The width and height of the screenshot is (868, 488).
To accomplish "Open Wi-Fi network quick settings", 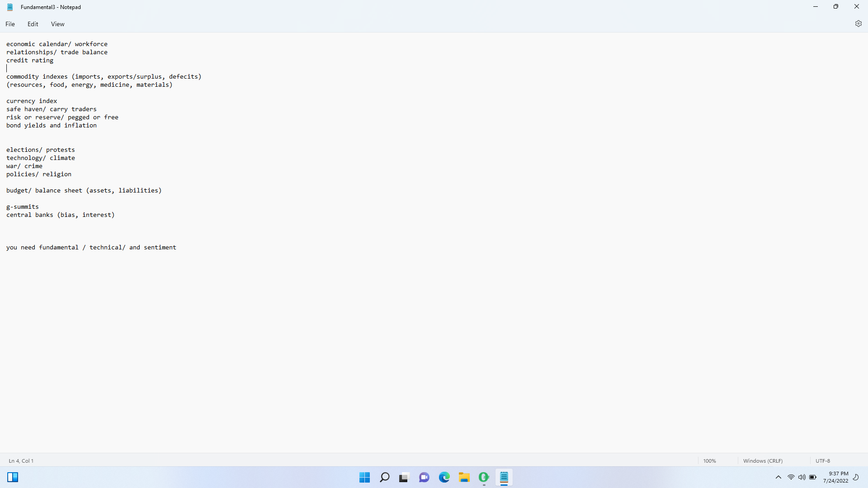I will point(791,477).
